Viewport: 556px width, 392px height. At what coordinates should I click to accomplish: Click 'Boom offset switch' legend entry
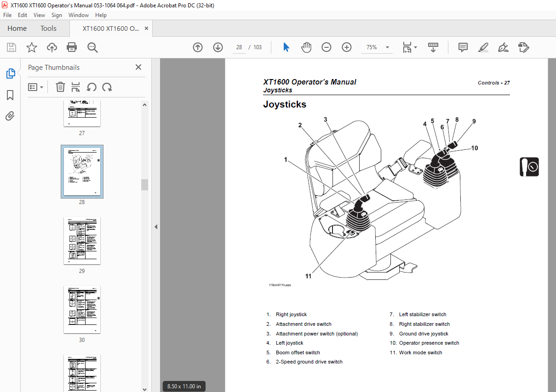pyautogui.click(x=298, y=352)
